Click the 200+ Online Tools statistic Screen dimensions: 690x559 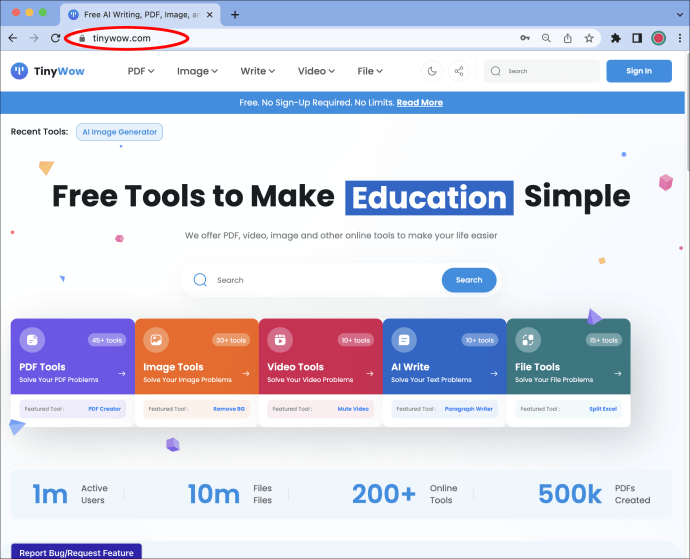[405, 494]
